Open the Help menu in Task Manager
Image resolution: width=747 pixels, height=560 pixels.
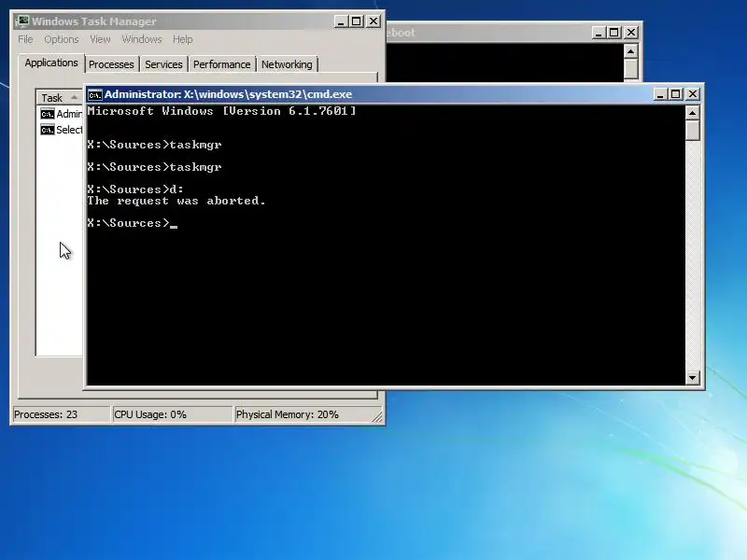pos(182,39)
